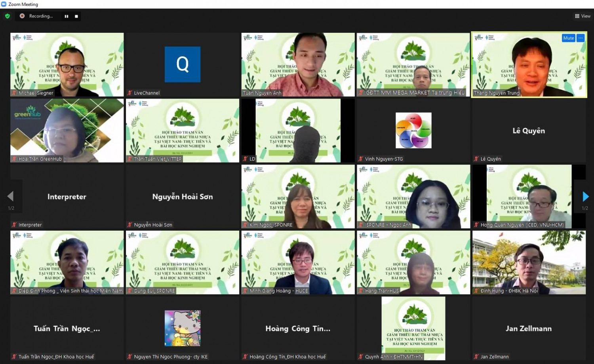Screen dimensions: 594x364
Task: Select Minh Giang Hoàng - HUCE's video tile
Action: click(x=298, y=262)
